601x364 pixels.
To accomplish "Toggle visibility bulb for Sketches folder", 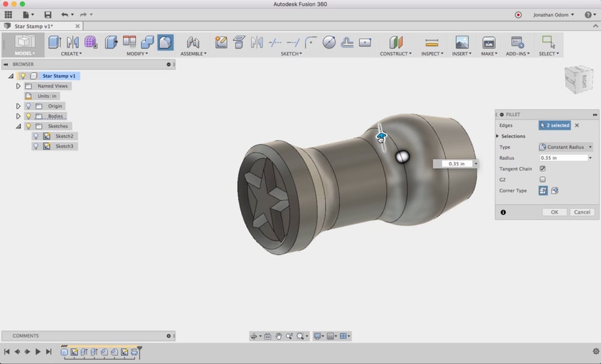I will [28, 126].
